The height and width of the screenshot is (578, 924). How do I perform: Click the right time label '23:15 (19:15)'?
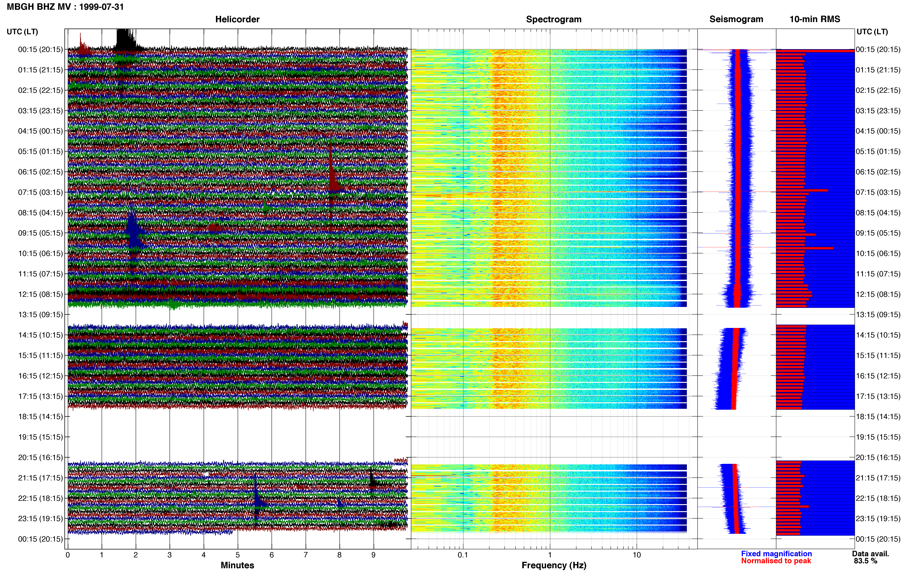pos(878,519)
